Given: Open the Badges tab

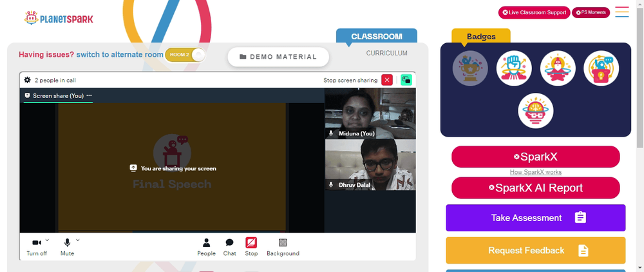Looking at the screenshot, I should tap(481, 37).
